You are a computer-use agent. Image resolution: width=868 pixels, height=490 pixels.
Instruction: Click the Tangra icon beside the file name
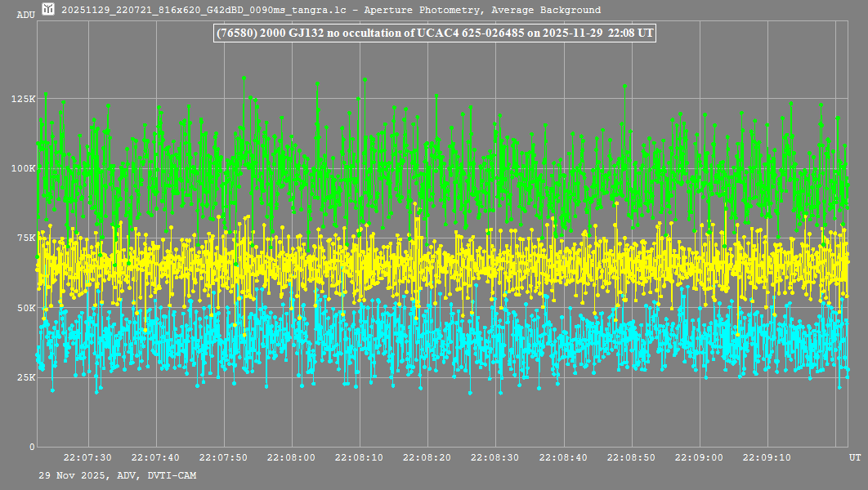click(48, 10)
